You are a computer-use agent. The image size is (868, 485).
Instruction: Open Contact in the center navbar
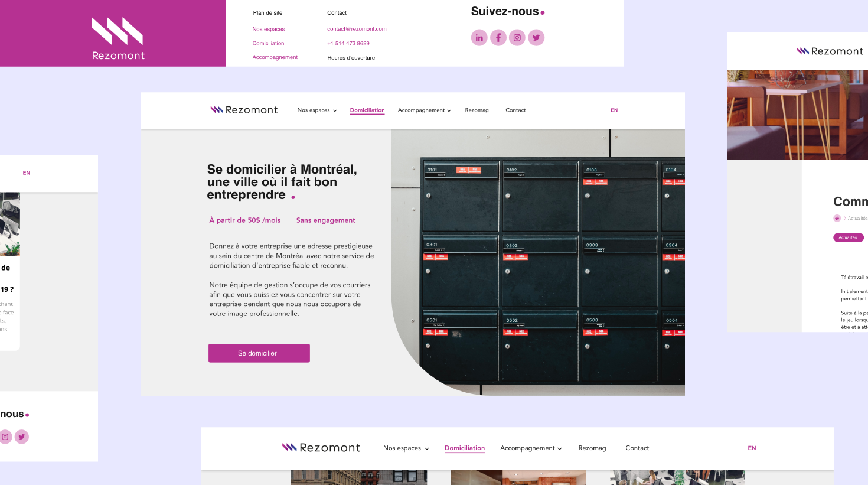[x=515, y=110]
